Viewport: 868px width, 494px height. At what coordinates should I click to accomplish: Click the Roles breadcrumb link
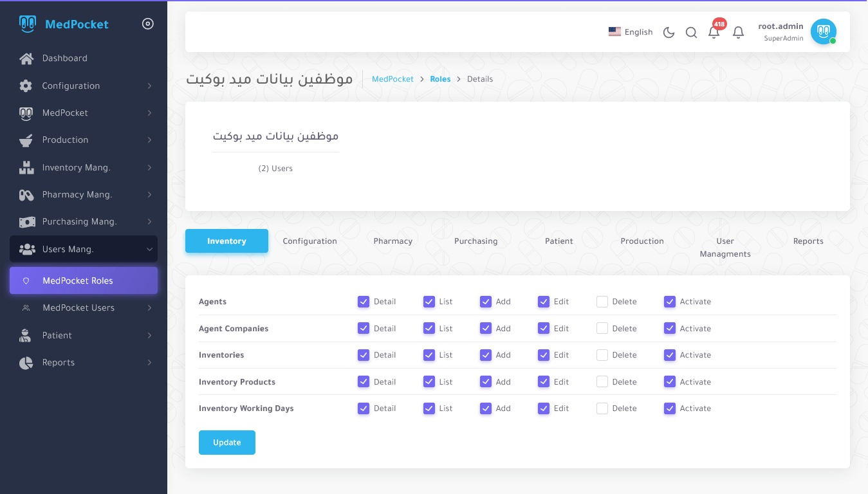(440, 79)
